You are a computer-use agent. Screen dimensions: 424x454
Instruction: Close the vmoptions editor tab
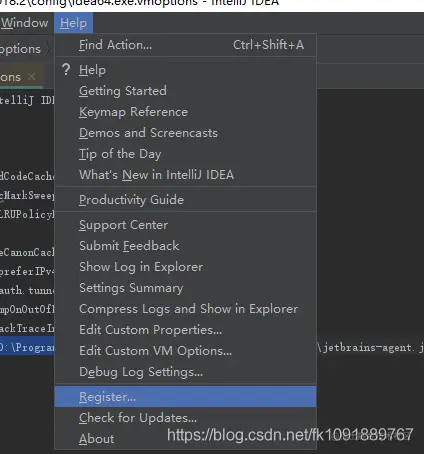(x=32, y=77)
